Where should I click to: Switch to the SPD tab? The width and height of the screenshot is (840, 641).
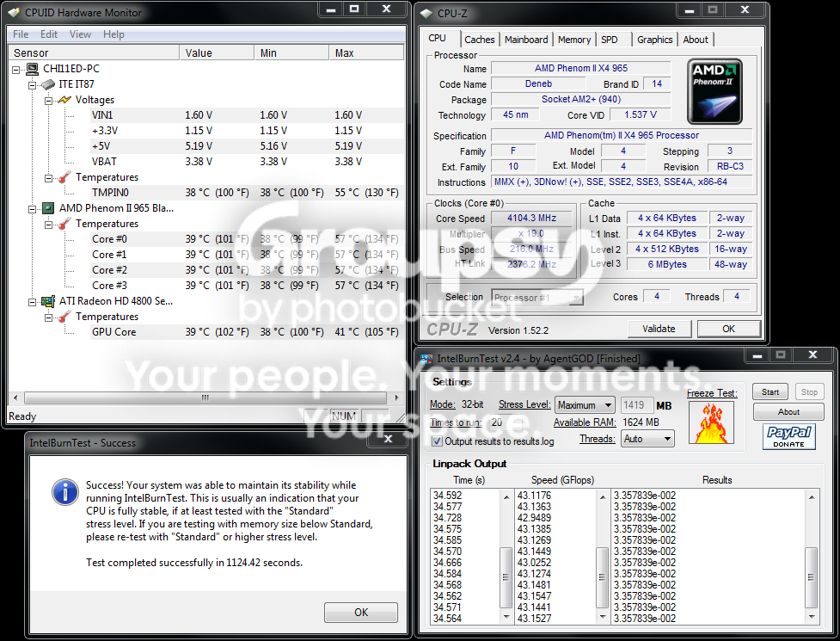coord(609,40)
